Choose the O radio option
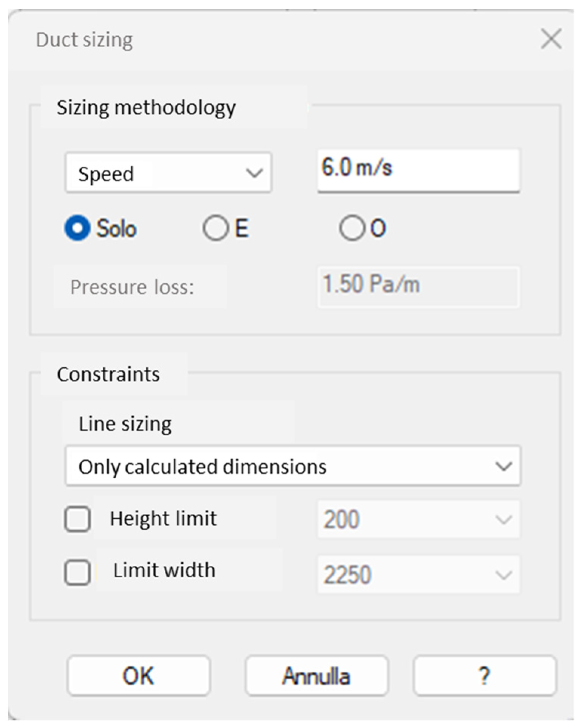This screenshot has width=582, height=728. [x=352, y=228]
